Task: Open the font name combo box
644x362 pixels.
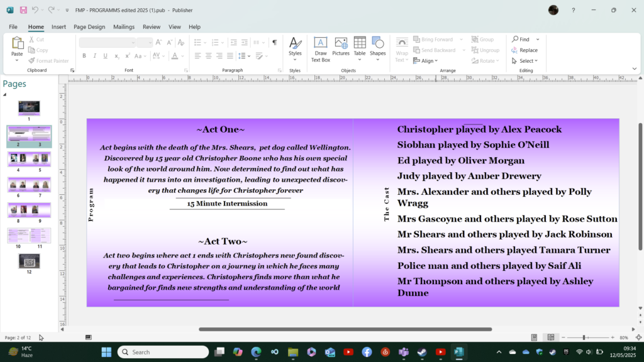Action: click(107, 42)
